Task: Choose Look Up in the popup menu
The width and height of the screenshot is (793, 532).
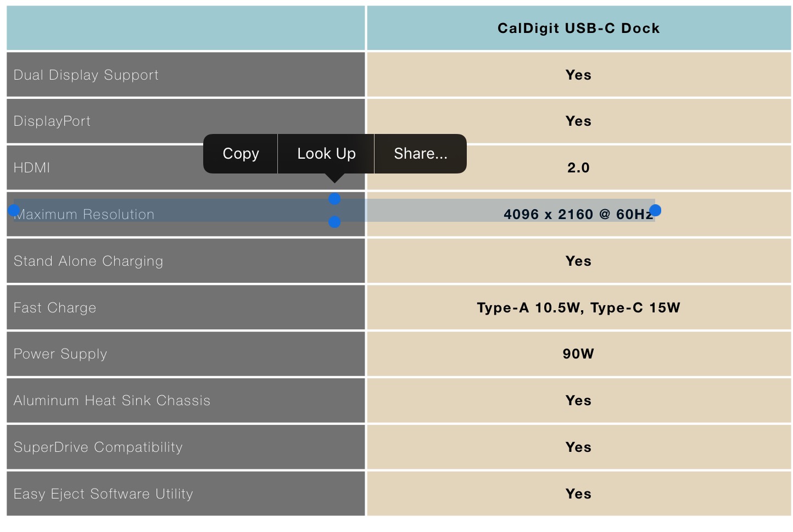Action: pyautogui.click(x=326, y=154)
